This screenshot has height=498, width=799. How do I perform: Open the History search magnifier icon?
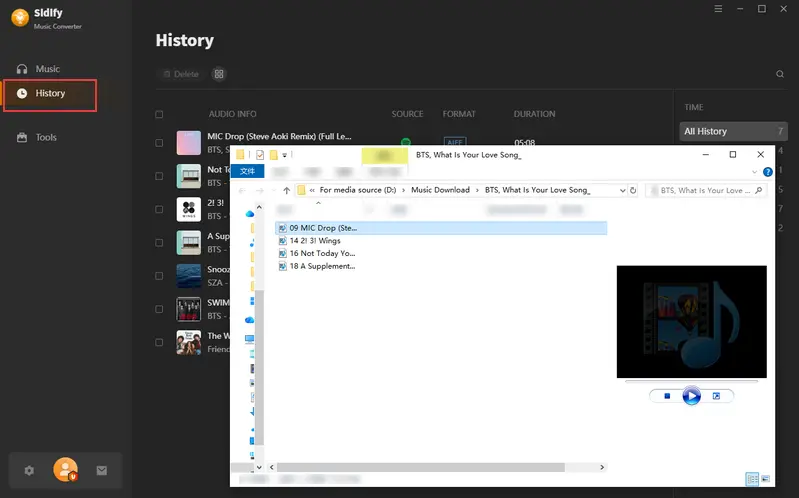(x=780, y=74)
